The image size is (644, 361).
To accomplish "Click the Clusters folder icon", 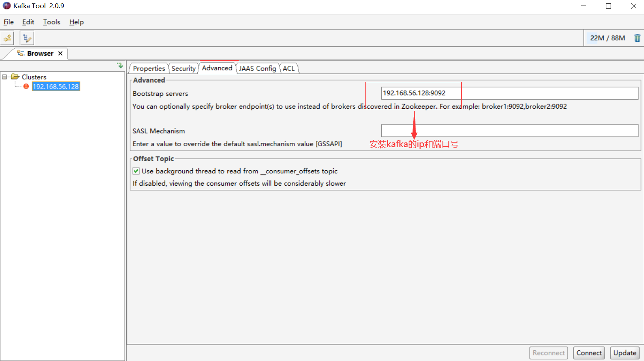I will click(15, 77).
